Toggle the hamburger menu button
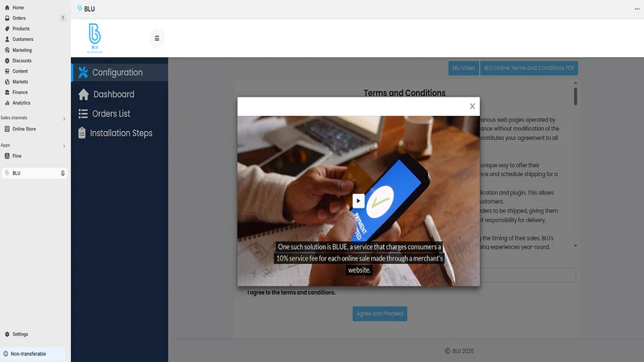Image resolution: width=644 pixels, height=362 pixels. coord(157,38)
